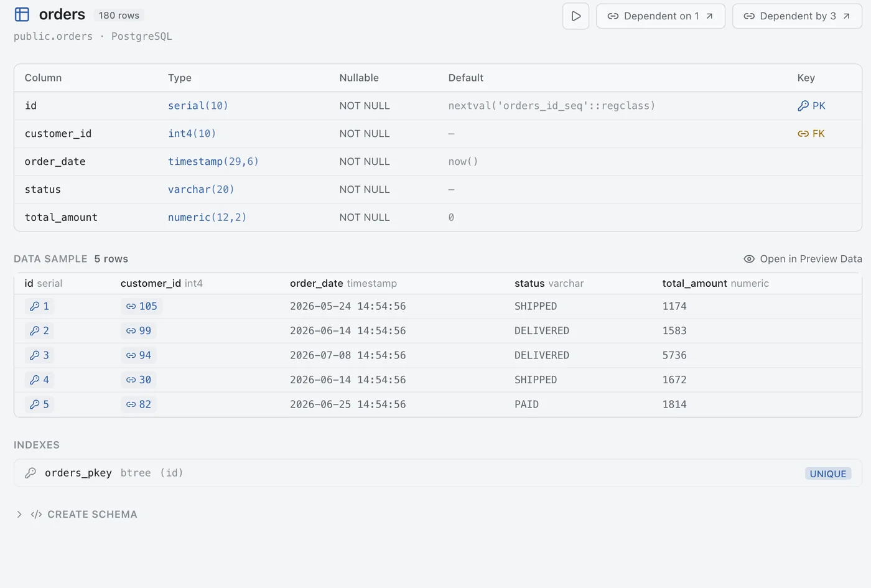This screenshot has width=871, height=588.
Task: Open primary key value 4
Action: [39, 380]
